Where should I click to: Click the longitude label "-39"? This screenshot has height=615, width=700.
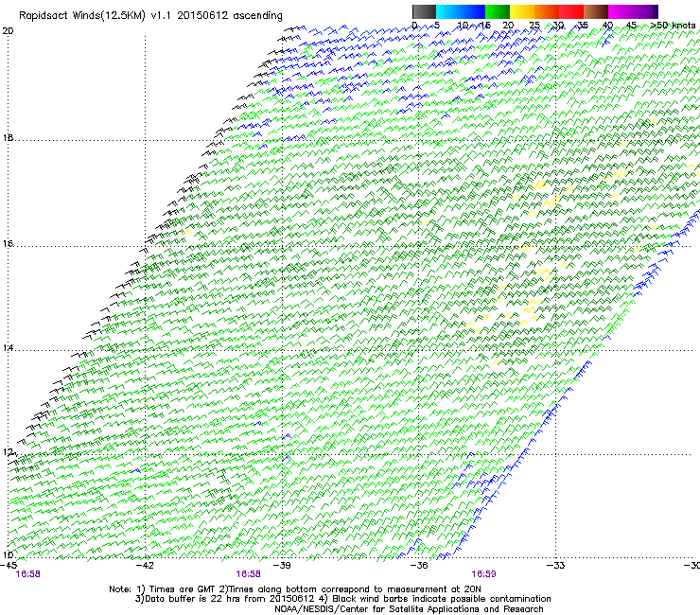pyautogui.click(x=283, y=566)
